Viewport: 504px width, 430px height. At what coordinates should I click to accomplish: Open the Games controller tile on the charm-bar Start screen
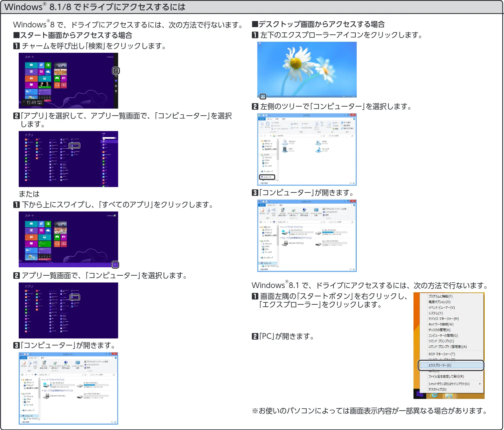pos(57,78)
